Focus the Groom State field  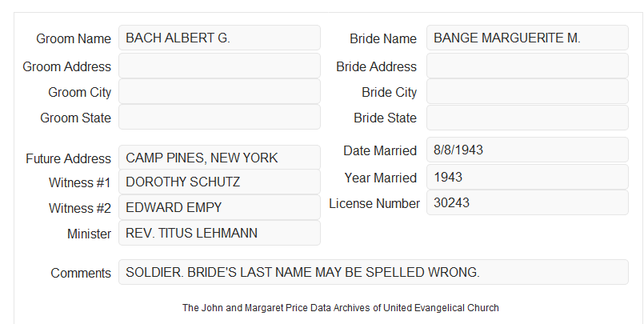[219, 117]
